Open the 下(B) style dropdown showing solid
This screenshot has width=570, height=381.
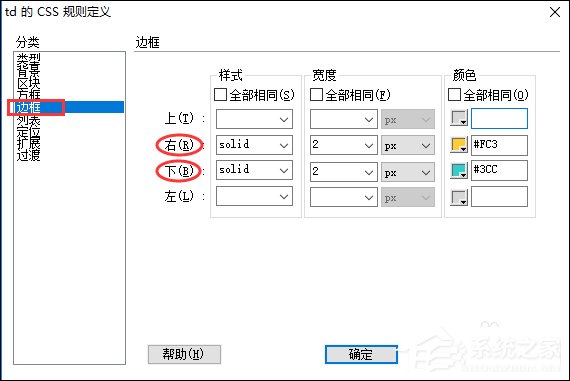254,171
